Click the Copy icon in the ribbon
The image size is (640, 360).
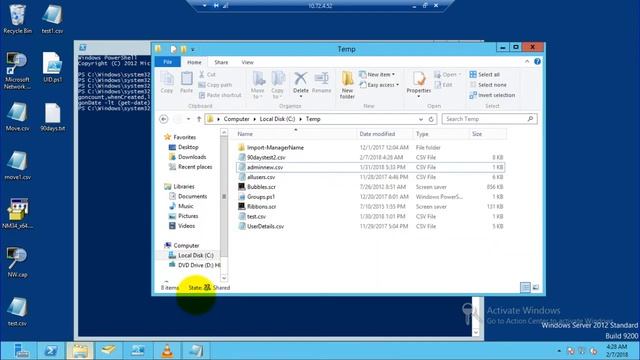[167, 82]
